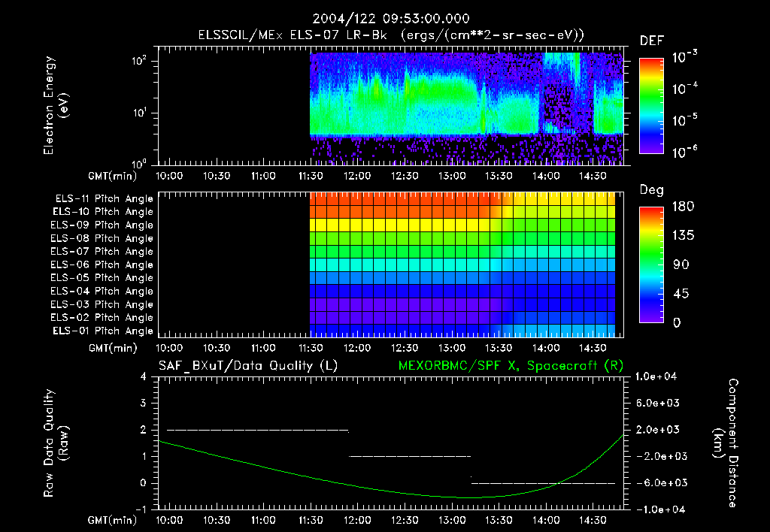Select the ELS-09 Pitch Angle row label

click(x=102, y=225)
